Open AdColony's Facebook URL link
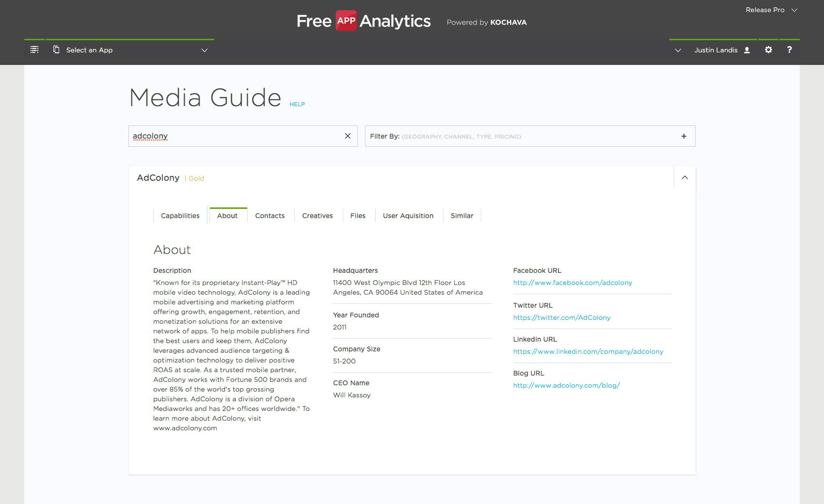Image resolution: width=824 pixels, height=504 pixels. click(x=572, y=283)
